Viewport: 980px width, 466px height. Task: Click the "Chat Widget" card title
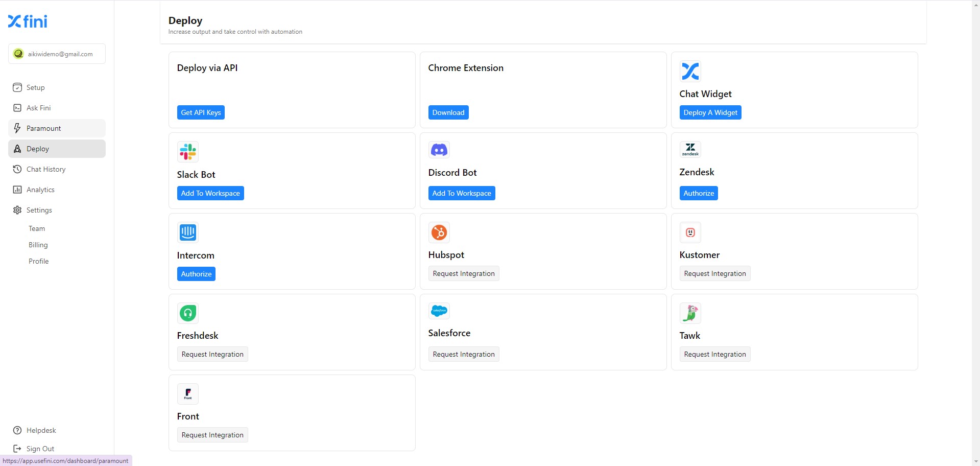tap(705, 94)
